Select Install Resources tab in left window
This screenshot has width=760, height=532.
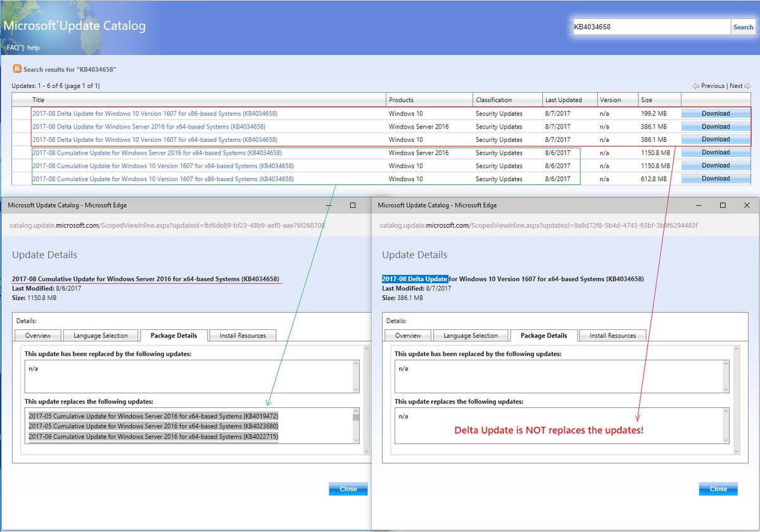click(x=243, y=335)
